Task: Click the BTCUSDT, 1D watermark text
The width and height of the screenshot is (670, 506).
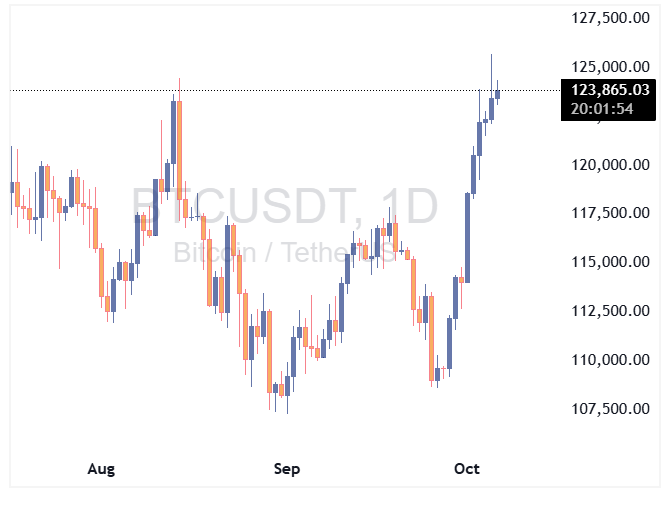Action: point(286,208)
